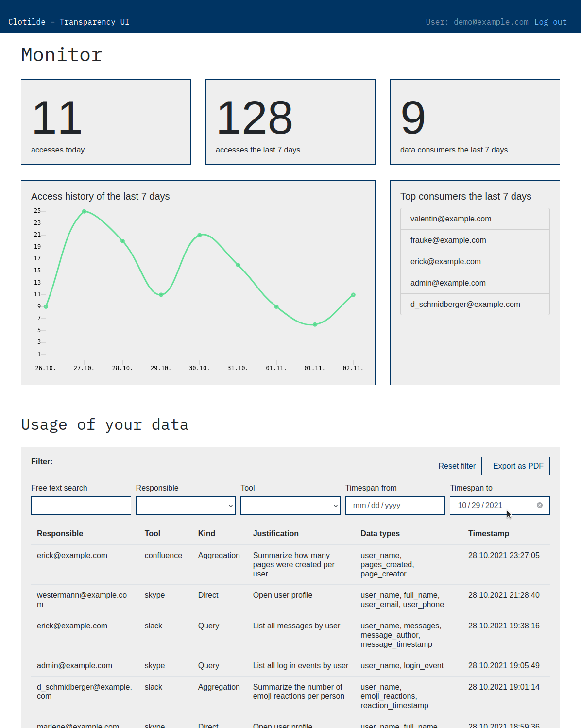Click the Reset filter button

457,466
